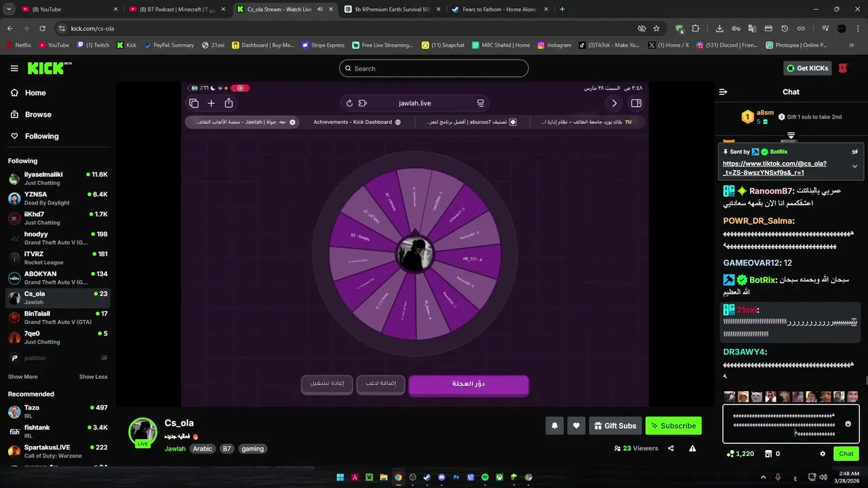Hide the pinned BotRix message
This screenshot has height=488, width=868.
point(854,152)
